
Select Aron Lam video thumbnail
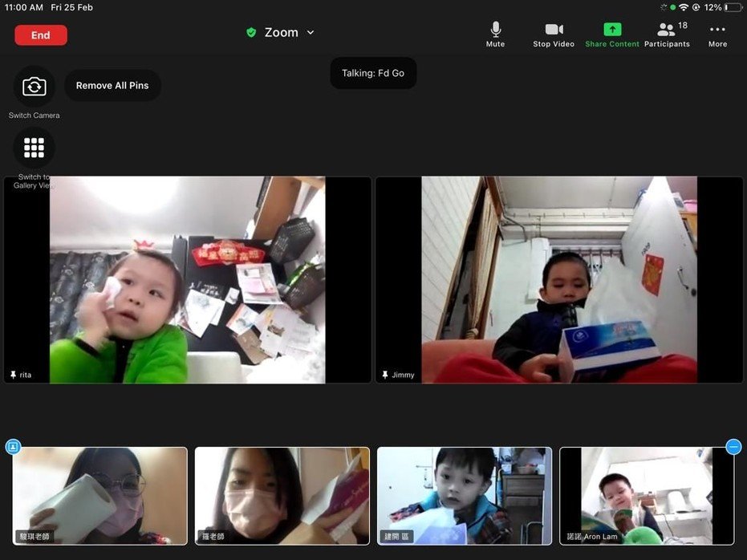pyautogui.click(x=646, y=496)
